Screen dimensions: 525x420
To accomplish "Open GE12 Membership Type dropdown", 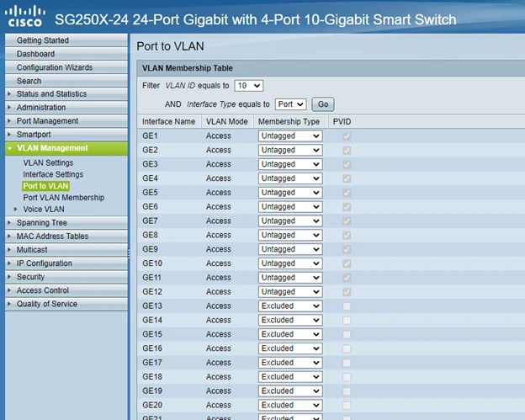I will 290,292.
